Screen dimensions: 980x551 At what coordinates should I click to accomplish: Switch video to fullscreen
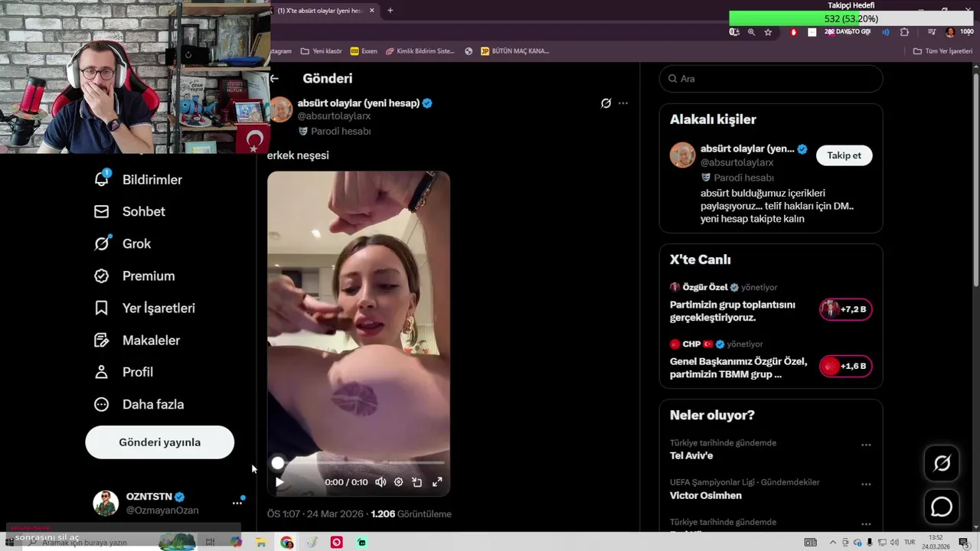click(437, 482)
